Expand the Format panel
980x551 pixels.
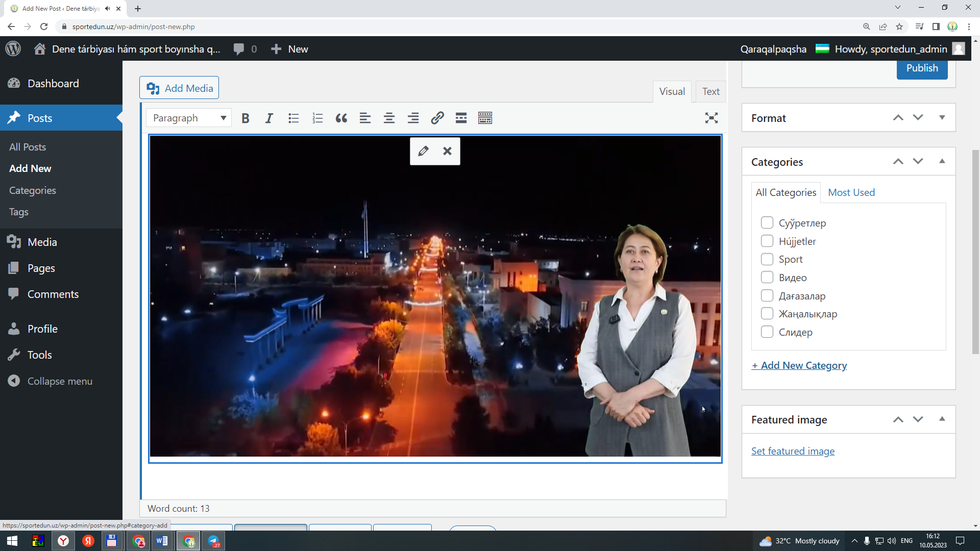pos(942,118)
